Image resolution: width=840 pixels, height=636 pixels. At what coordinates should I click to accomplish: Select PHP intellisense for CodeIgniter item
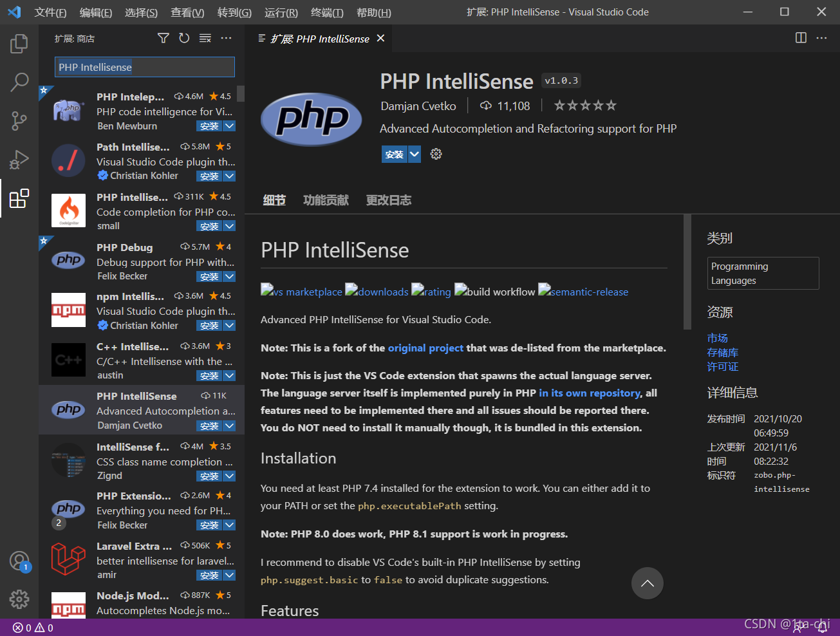[142, 211]
